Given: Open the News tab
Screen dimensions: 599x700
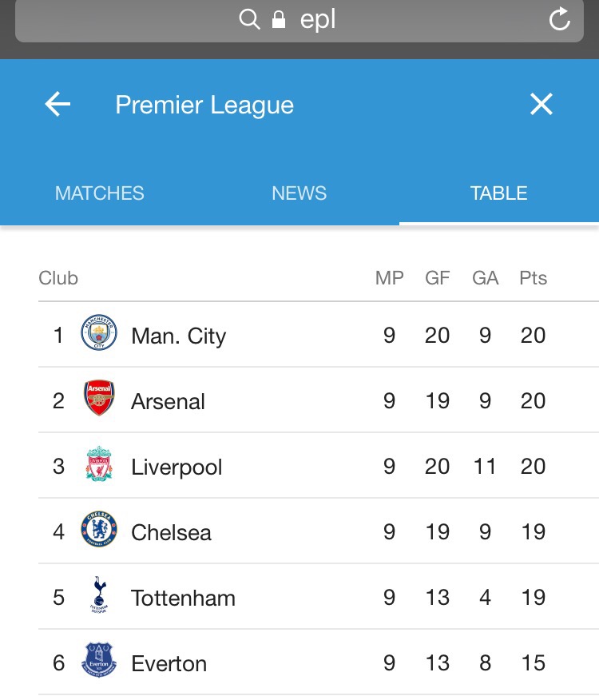Looking at the screenshot, I should coord(299,193).
